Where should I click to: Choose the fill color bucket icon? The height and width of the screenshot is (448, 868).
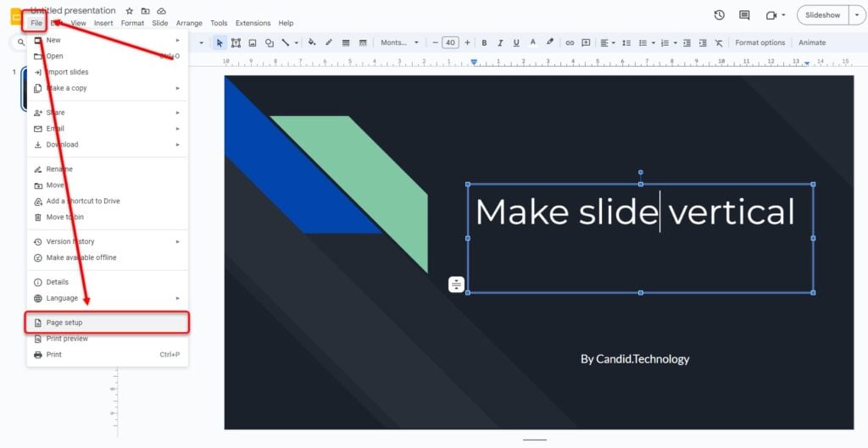311,42
